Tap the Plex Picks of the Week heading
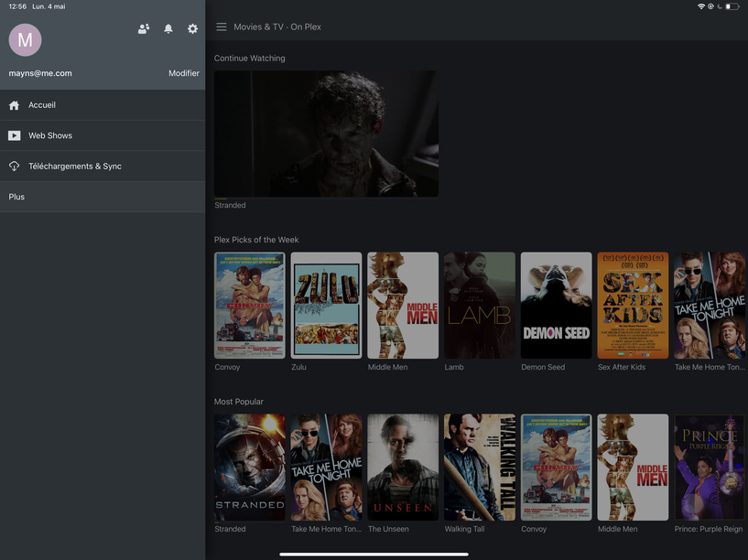This screenshot has width=748, height=560. [256, 240]
